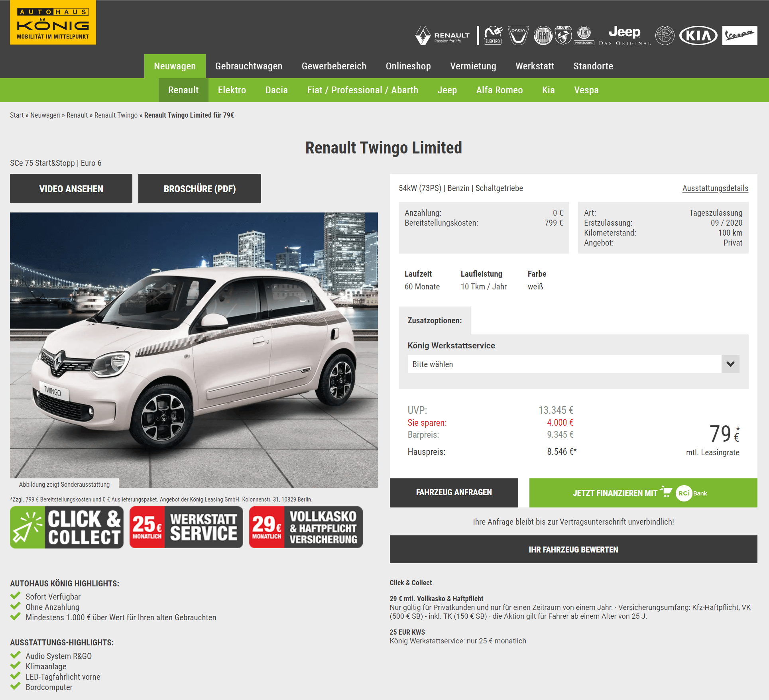Click the 'Renault Twingo Limited' heading
Viewport: 769px width, 700px height.
[x=384, y=147]
